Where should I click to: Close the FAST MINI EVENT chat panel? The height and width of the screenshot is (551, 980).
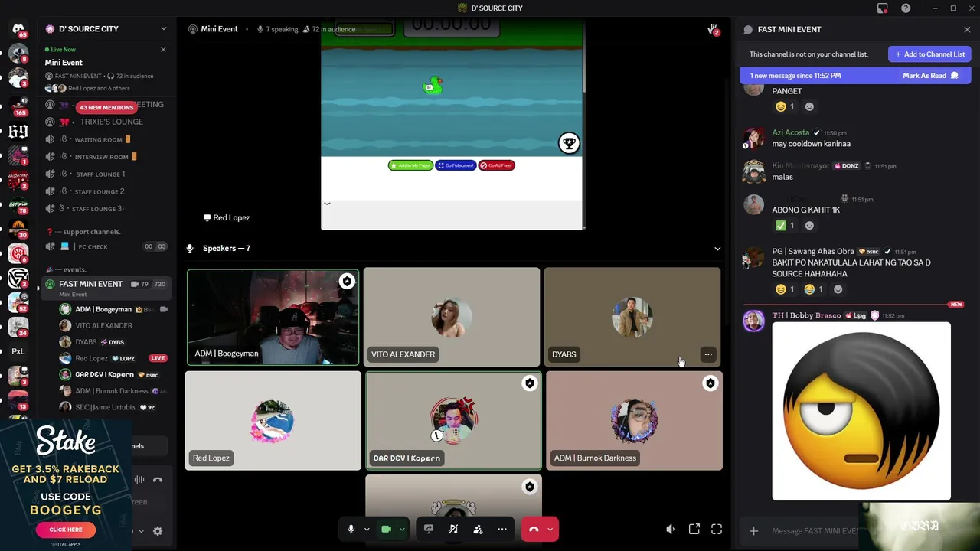pos(967,29)
